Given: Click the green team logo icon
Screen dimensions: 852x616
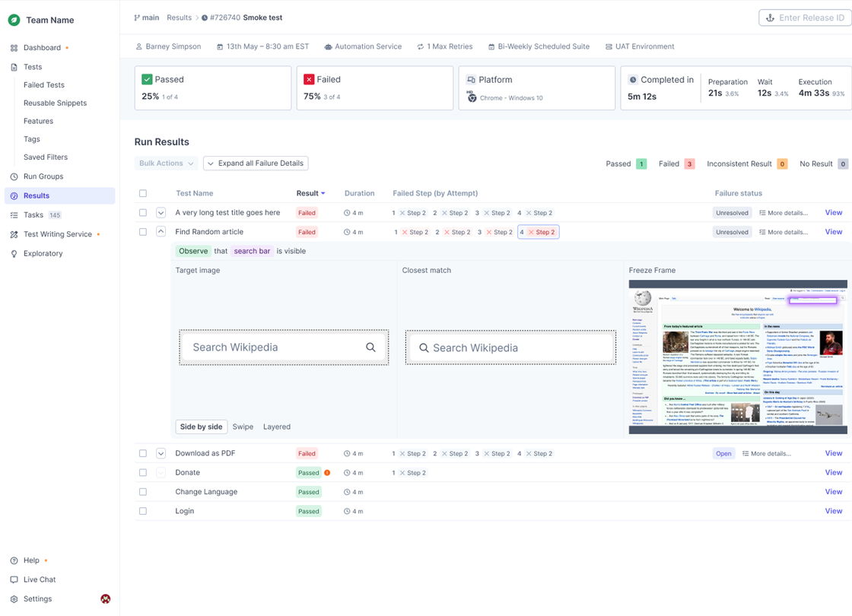Looking at the screenshot, I should (x=14, y=21).
